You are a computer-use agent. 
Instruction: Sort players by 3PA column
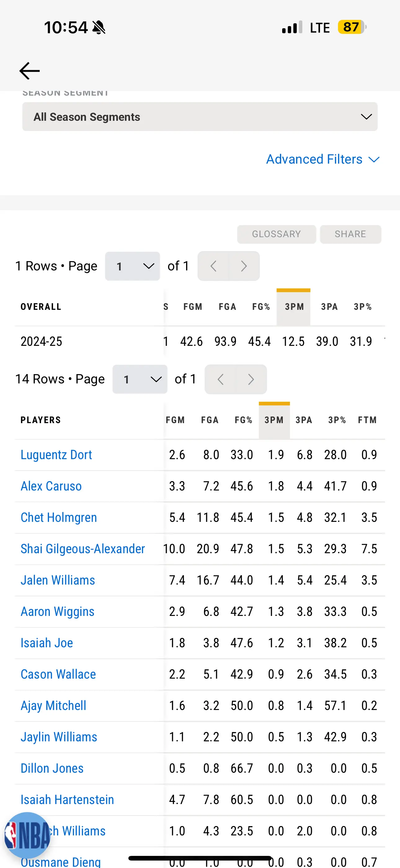pos(304,420)
